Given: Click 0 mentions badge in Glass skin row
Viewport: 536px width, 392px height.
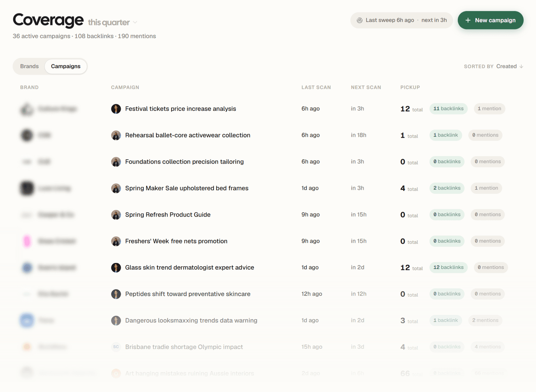Looking at the screenshot, I should tap(491, 267).
